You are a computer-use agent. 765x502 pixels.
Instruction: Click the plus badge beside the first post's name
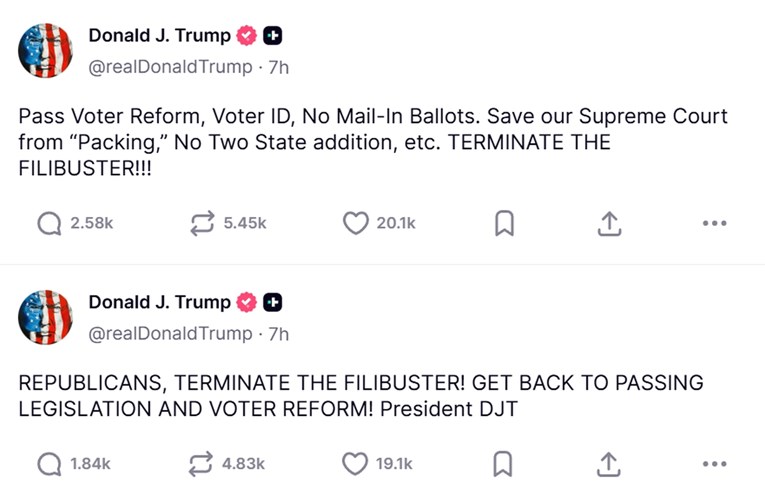point(273,37)
